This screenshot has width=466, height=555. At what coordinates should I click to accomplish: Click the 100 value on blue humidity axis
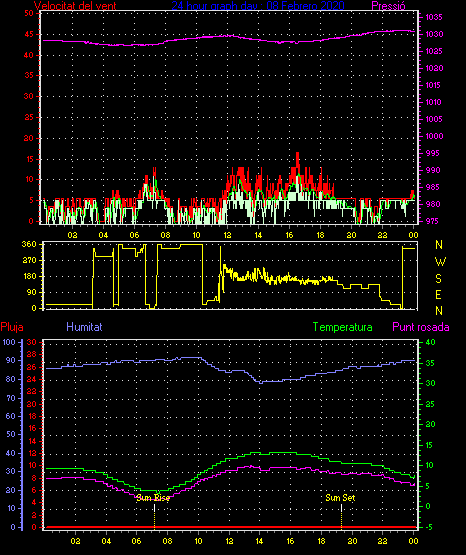pos(9,342)
